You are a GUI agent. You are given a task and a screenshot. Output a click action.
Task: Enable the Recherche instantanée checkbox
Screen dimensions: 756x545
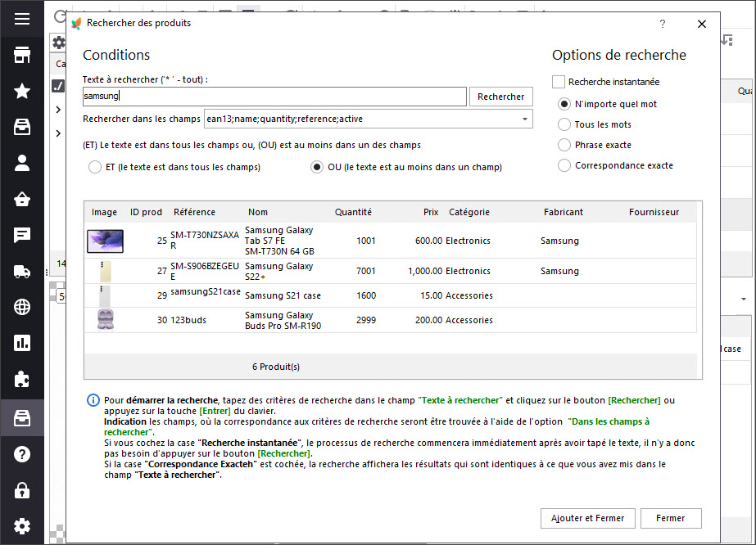(559, 82)
